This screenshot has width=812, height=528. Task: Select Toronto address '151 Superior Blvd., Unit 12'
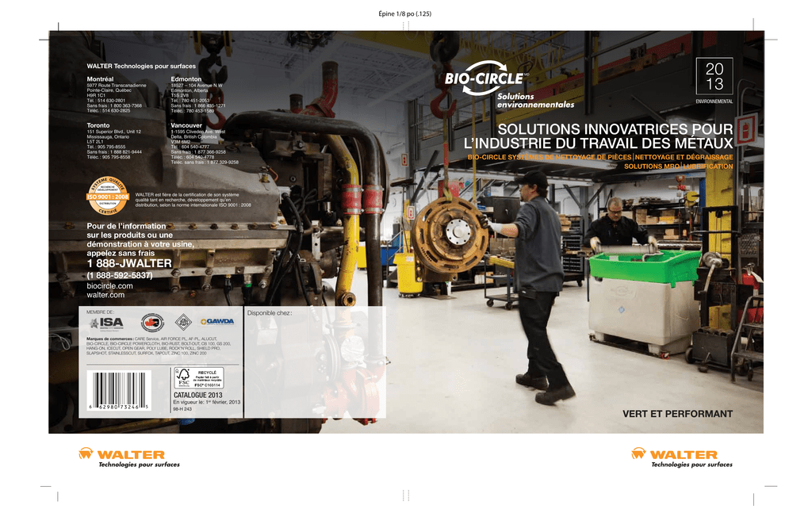coord(114,132)
